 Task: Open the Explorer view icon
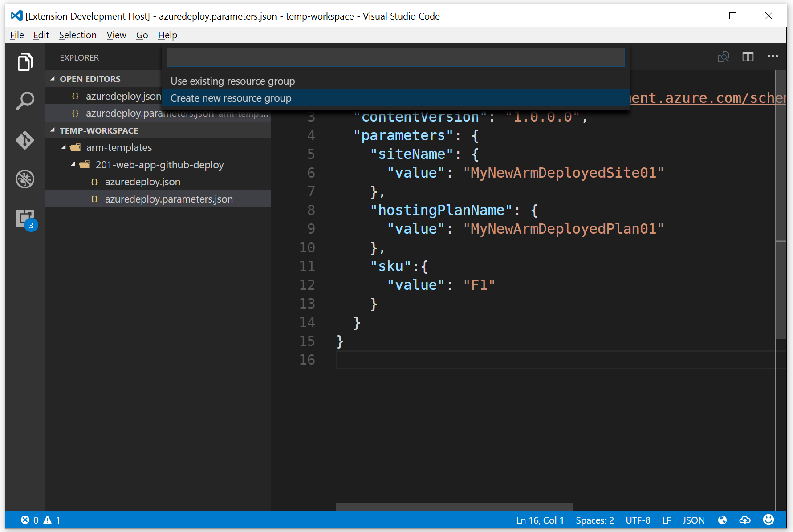[x=25, y=62]
